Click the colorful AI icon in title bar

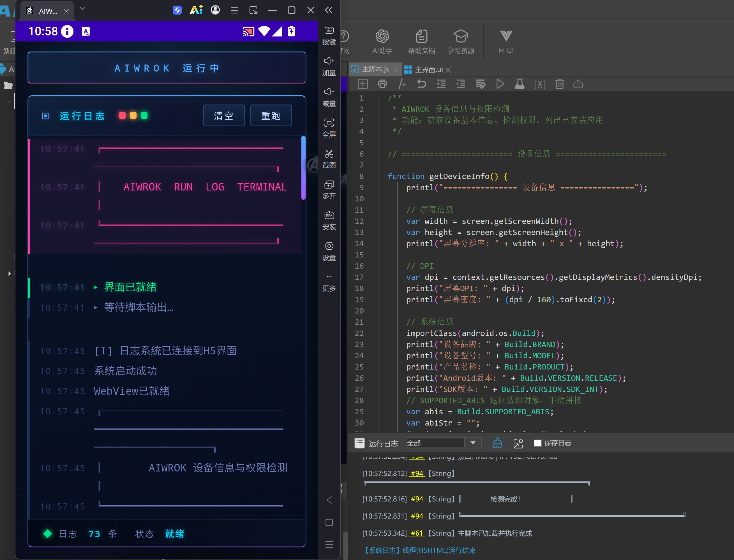click(196, 10)
